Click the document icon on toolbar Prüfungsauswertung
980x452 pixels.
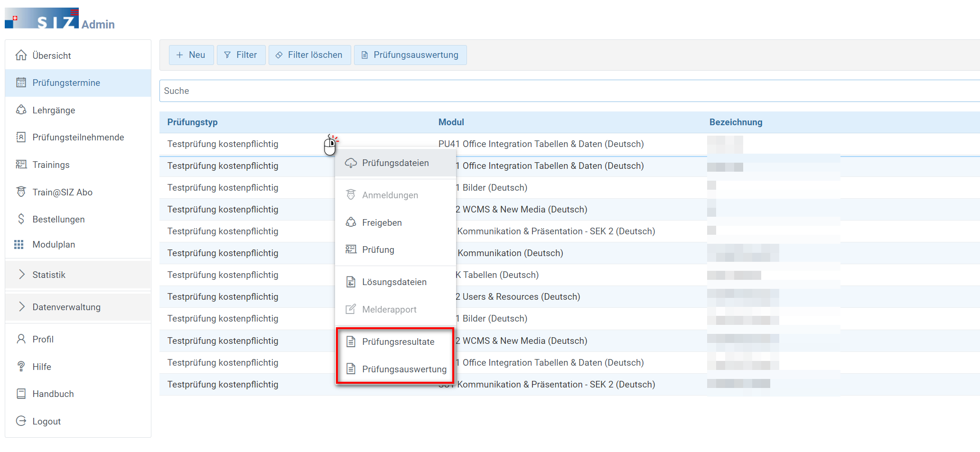364,55
